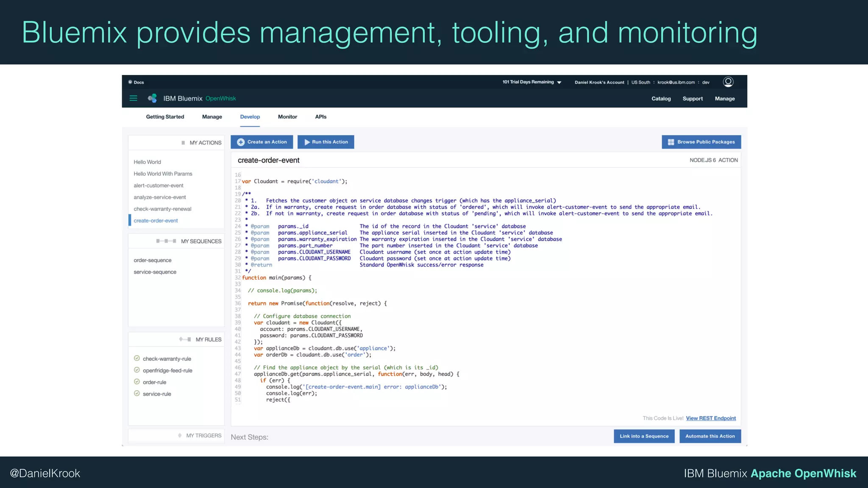Toggle the service-rule status icon

point(137,394)
